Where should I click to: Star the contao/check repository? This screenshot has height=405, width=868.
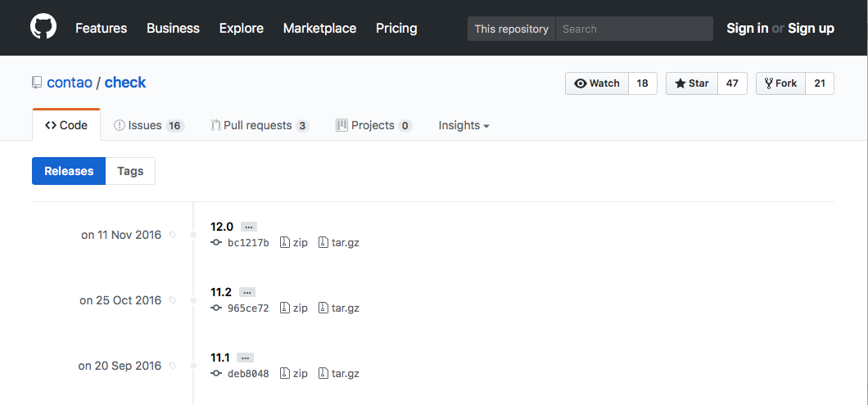(692, 83)
